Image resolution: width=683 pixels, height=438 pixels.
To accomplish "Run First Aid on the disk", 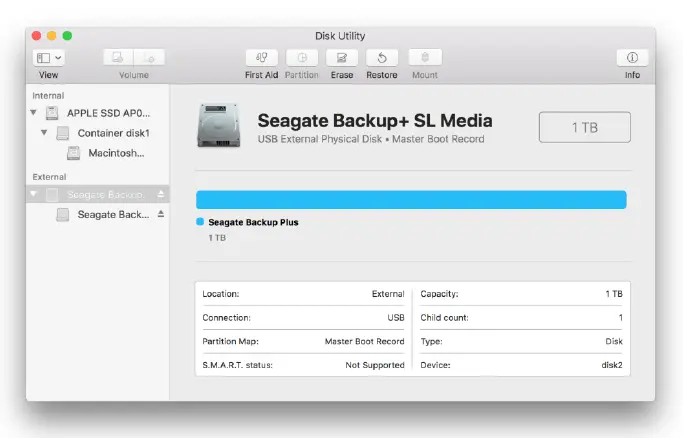I will pos(261,57).
